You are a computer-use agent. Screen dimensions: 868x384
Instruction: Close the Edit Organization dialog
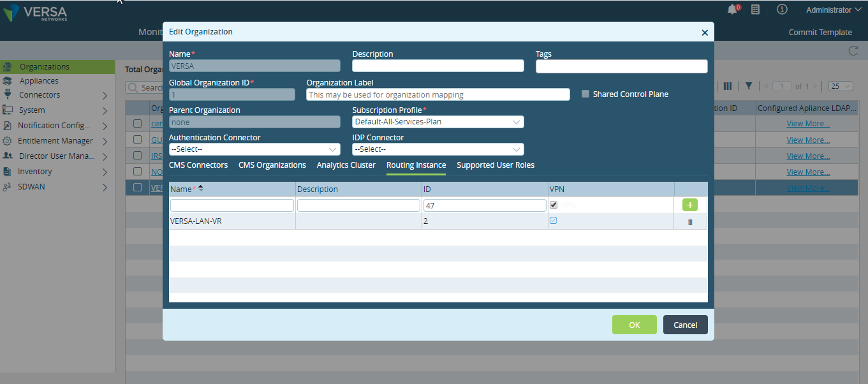tap(705, 33)
